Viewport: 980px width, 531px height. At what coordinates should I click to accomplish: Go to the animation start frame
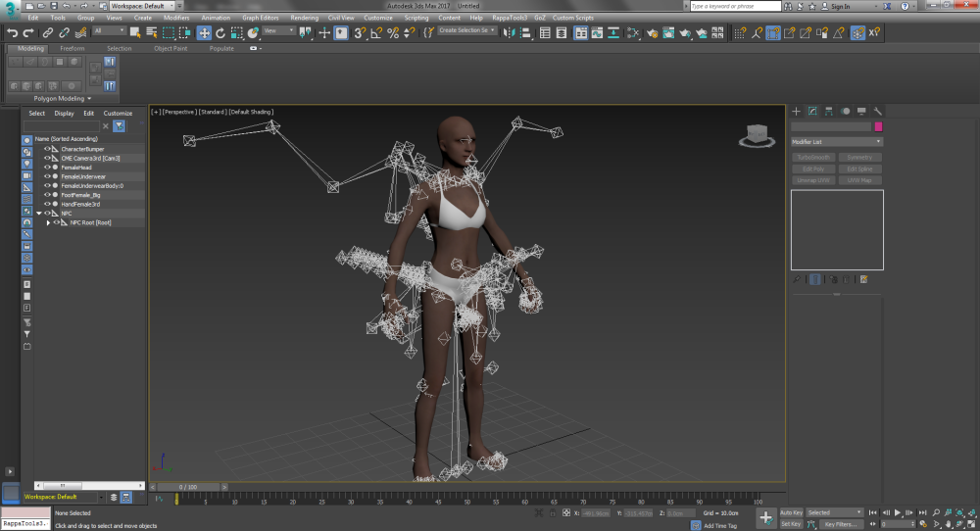coord(872,513)
